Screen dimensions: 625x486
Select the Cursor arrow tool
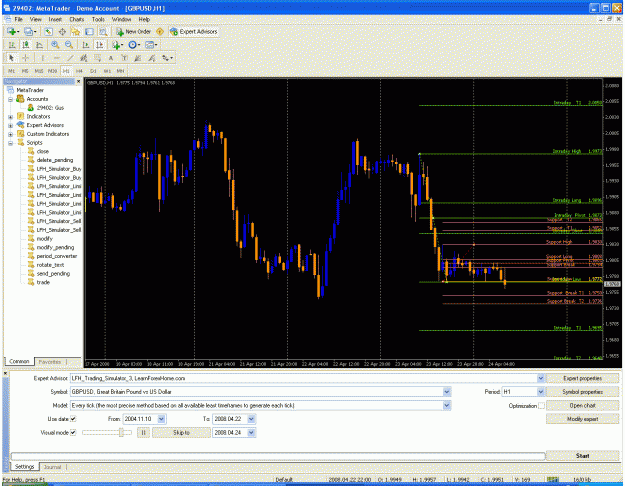coord(12,58)
